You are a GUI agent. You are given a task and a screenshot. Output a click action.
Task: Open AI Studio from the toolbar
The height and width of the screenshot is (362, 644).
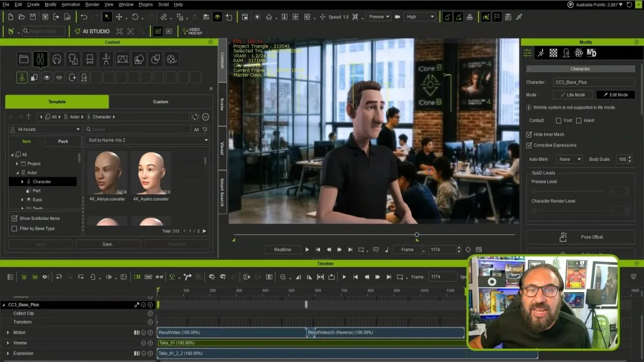point(92,31)
